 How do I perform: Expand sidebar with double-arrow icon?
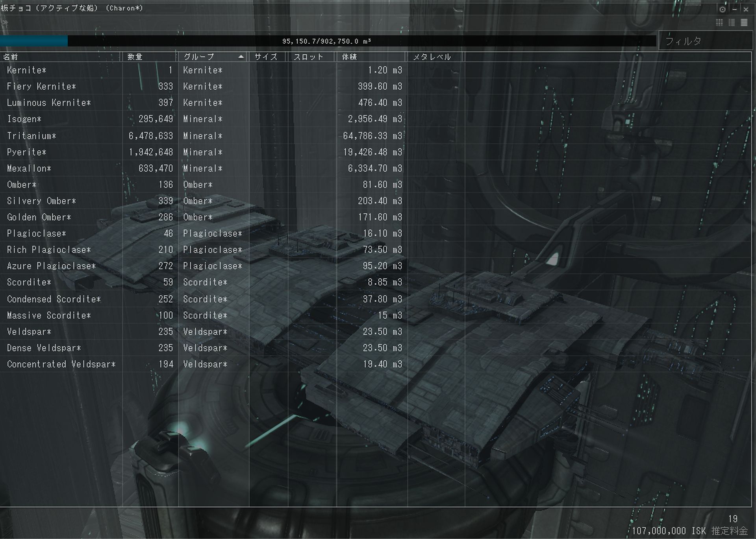(5, 23)
